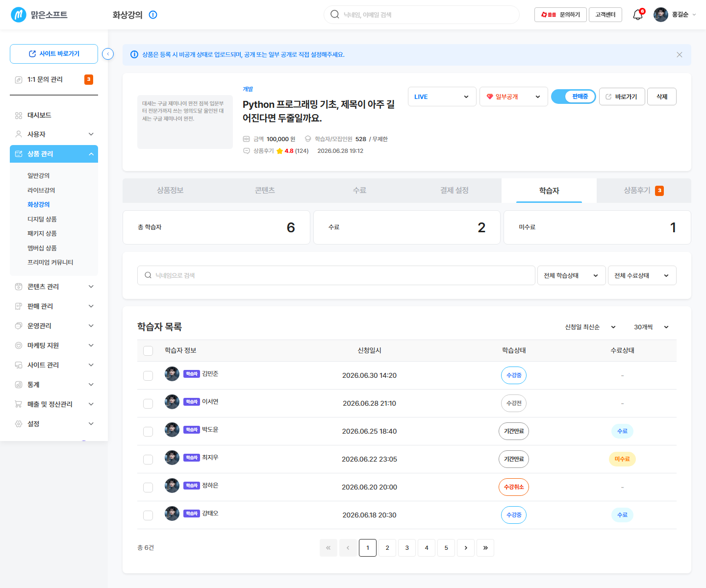Open the 30개씩 page size dropdown
Screen dimensions: 706x588
[x=651, y=327]
